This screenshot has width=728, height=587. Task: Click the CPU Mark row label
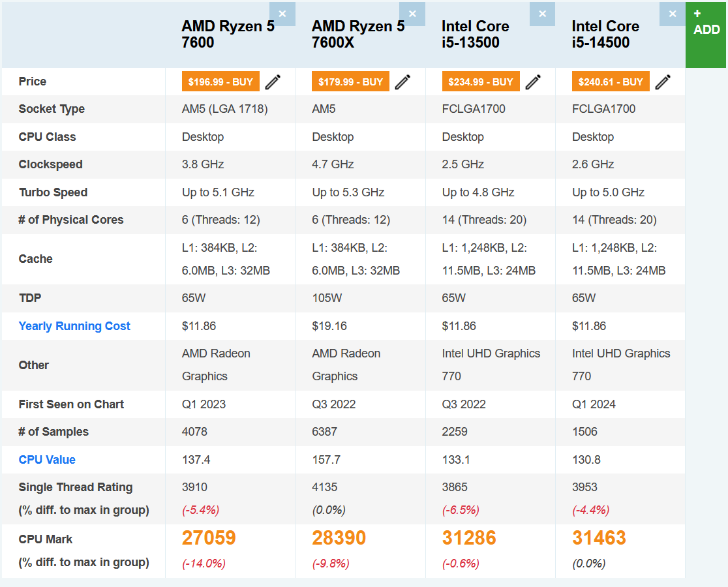(x=46, y=539)
